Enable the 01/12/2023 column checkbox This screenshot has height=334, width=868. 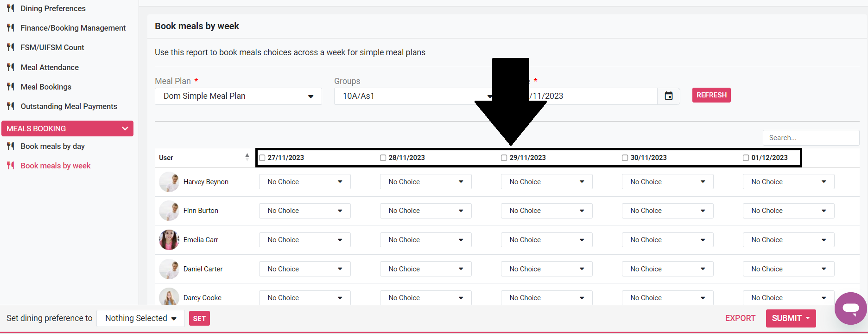(746, 158)
